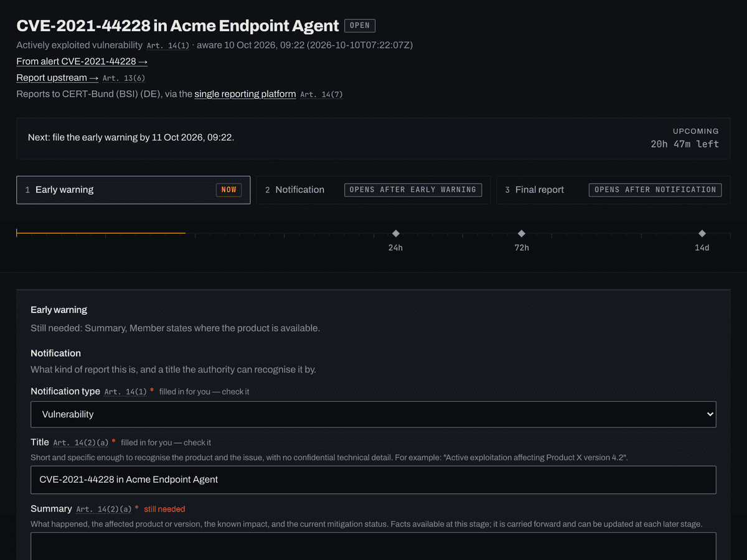This screenshot has height=560, width=747.
Task: Open the Notification type dropdown
Action: [x=374, y=414]
